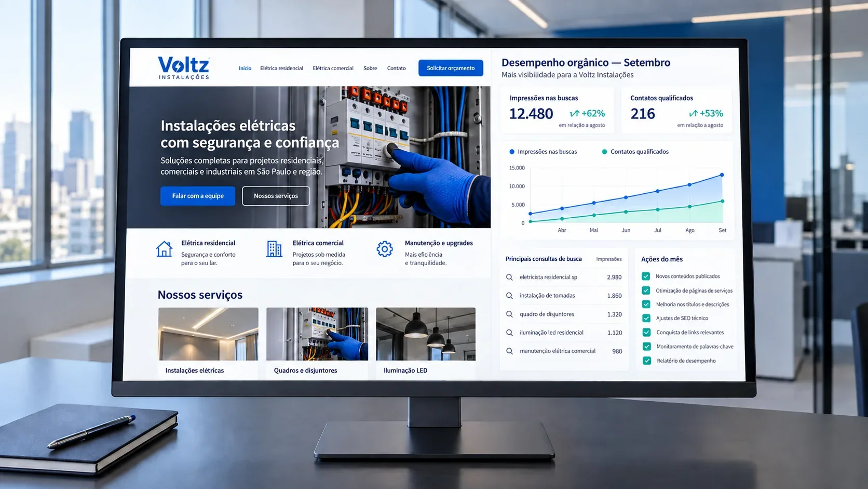868x489 pixels.
Task: Click the building icon for Elétrica comercial
Action: (x=274, y=249)
